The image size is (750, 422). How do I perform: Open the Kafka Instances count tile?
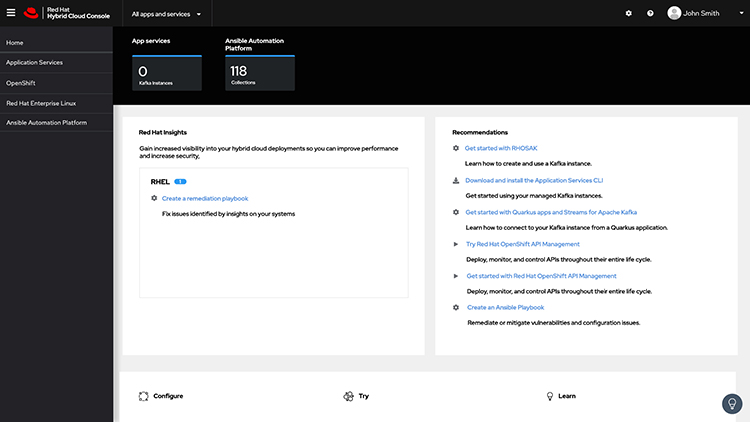pyautogui.click(x=166, y=72)
